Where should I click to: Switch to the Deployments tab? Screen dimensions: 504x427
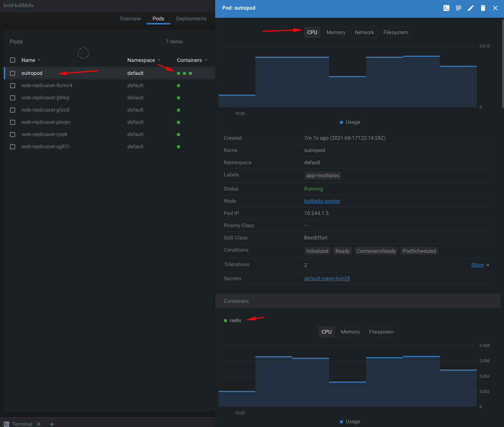(191, 19)
